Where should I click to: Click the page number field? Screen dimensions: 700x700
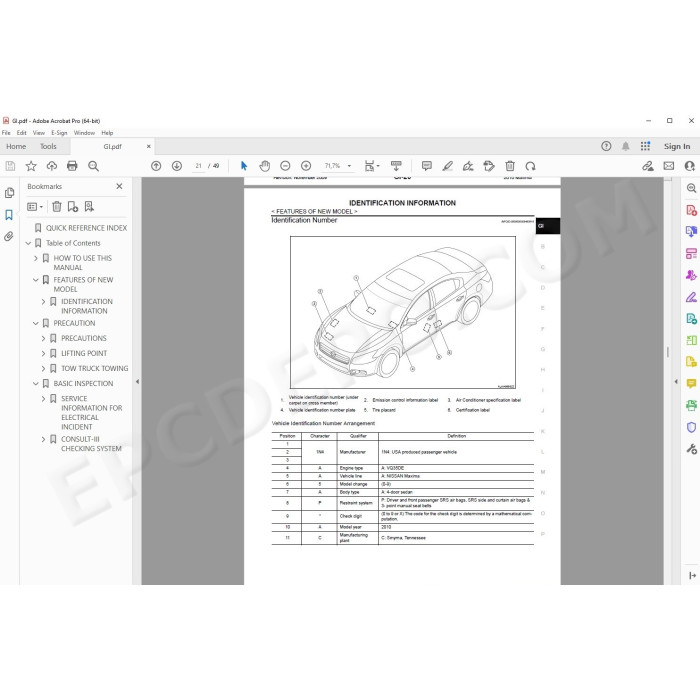198,166
